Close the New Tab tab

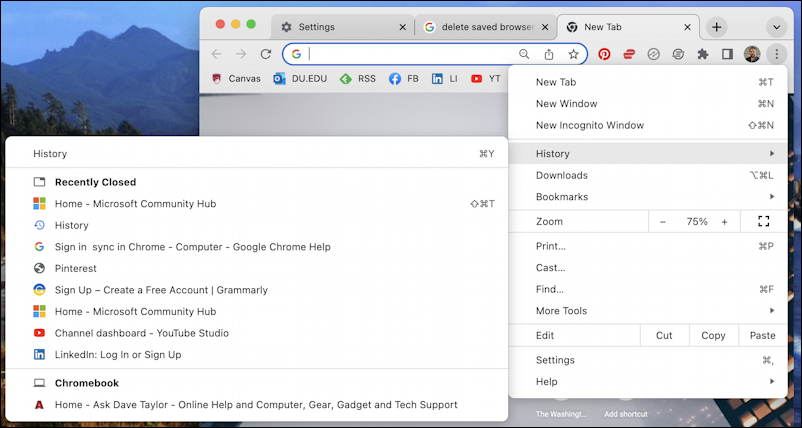click(687, 27)
